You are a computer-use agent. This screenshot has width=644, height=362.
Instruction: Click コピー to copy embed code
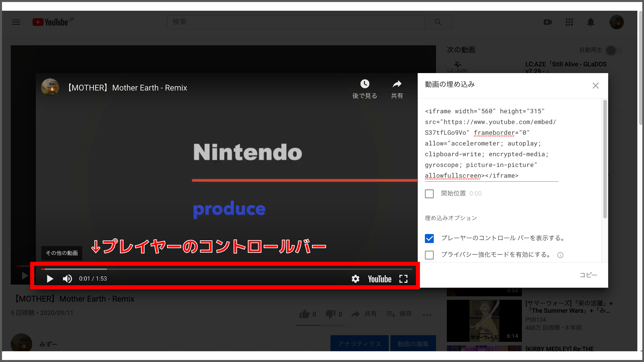589,275
